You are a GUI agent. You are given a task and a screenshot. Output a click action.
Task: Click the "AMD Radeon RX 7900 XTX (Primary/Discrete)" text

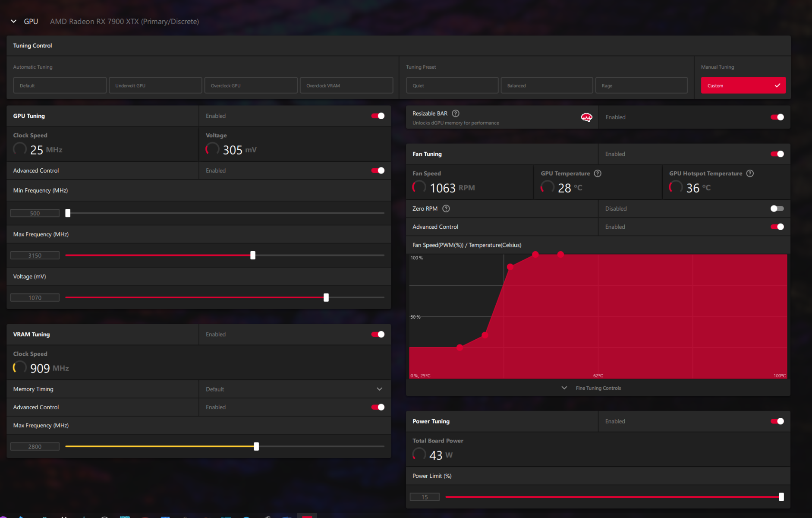[124, 22]
